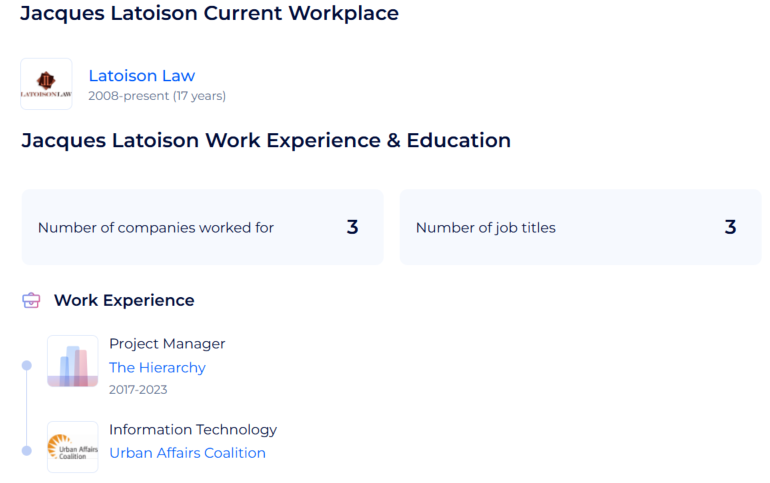Screen dimensions: 770x483
Task: Click the Jacques Latoison Current Workplace heading
Action: click(210, 13)
